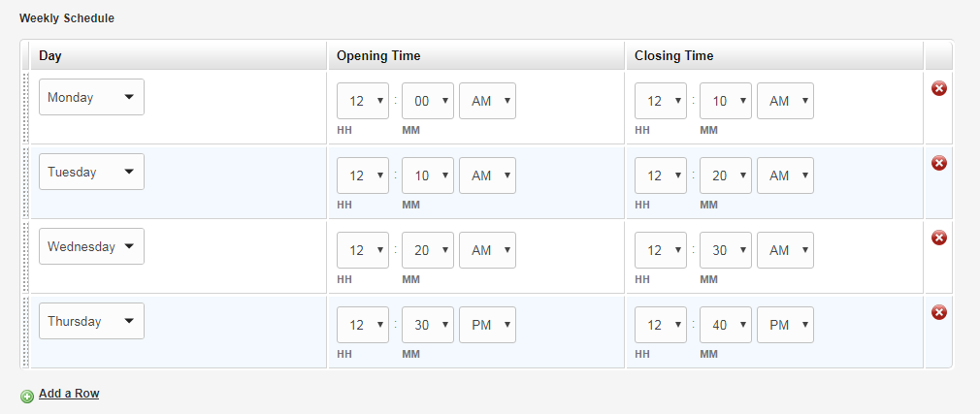Open the Monday day dropdown
Image resolution: width=980 pixels, height=414 pixels.
coord(91,97)
